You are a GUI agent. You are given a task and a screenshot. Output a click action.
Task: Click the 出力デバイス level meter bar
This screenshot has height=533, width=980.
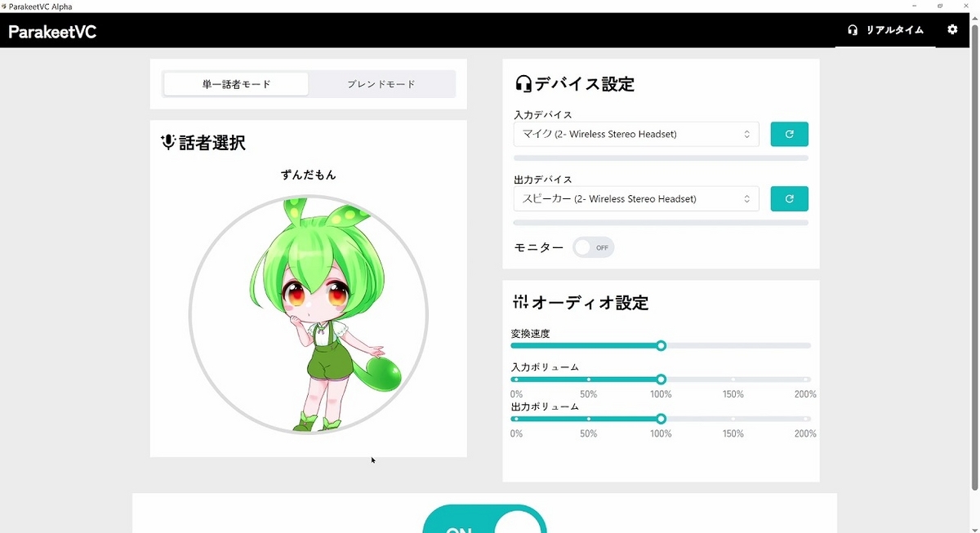click(x=661, y=222)
